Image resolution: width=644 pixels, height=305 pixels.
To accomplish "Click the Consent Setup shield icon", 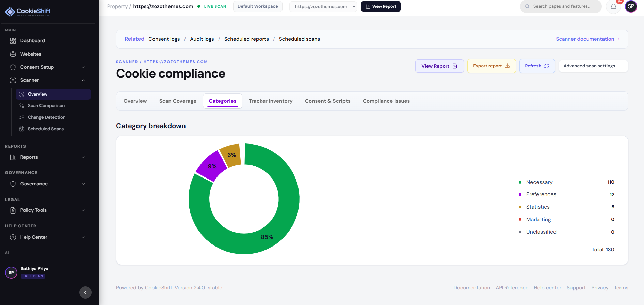I will click(x=13, y=67).
